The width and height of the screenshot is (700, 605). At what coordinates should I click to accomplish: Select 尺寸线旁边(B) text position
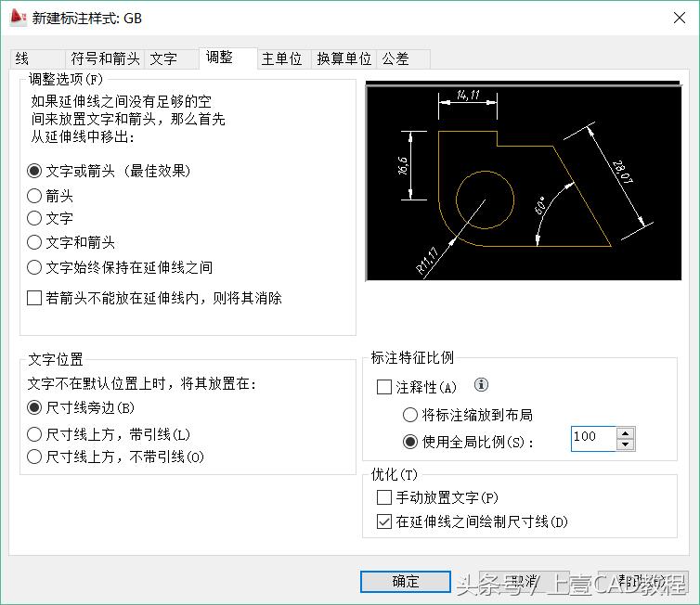click(x=81, y=407)
